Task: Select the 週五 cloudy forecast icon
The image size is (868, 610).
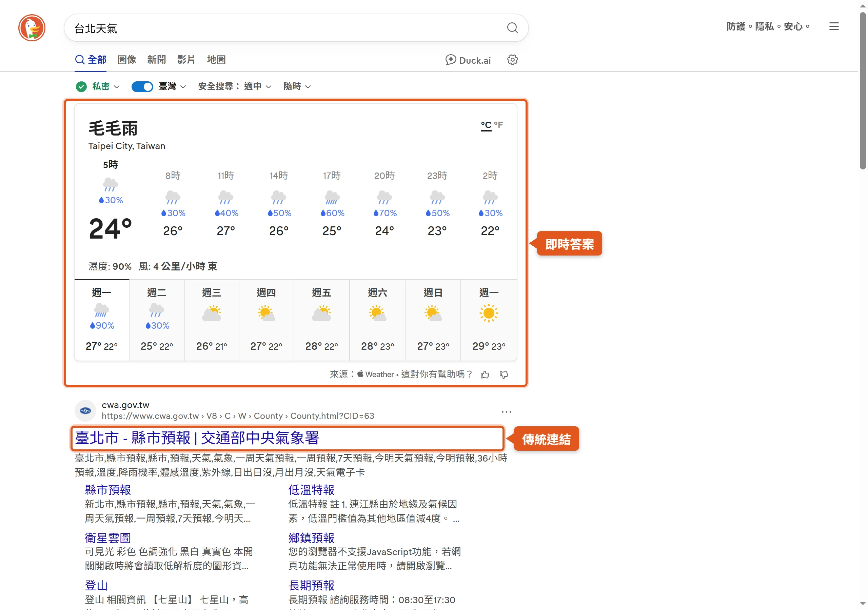Action: 321,314
